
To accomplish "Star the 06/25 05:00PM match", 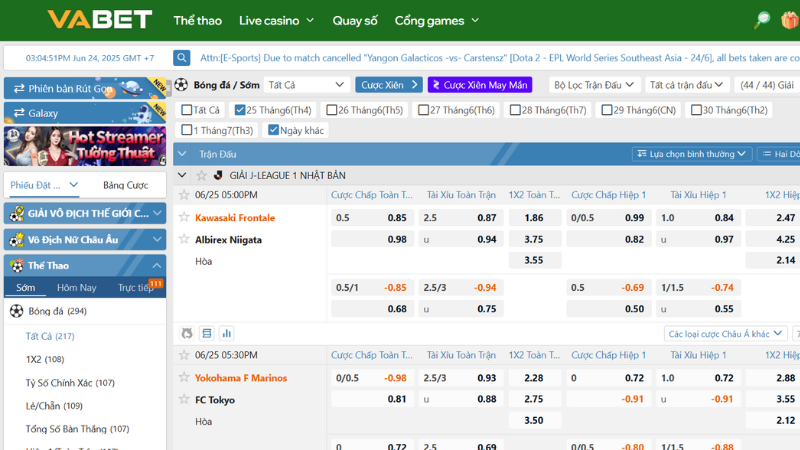I will [x=184, y=194].
